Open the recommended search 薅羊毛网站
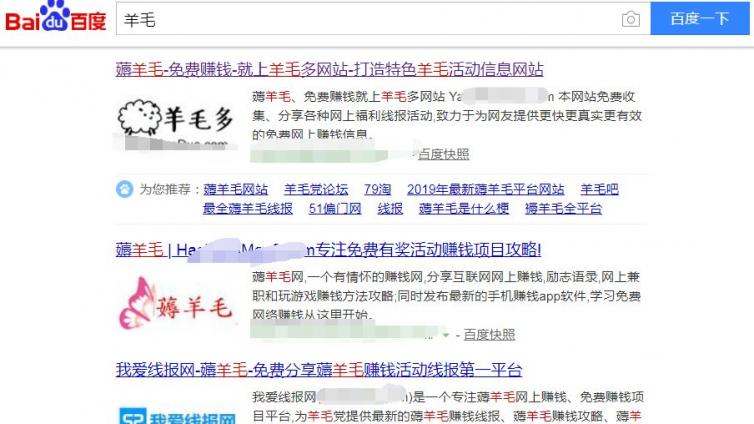 [236, 189]
